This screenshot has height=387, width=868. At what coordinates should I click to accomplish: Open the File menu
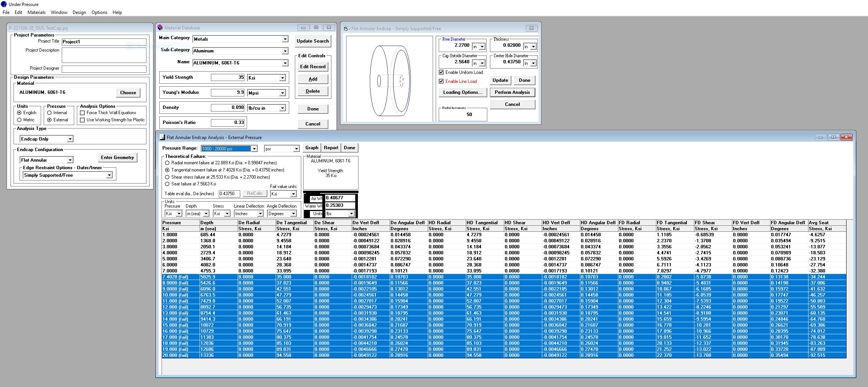(6, 12)
